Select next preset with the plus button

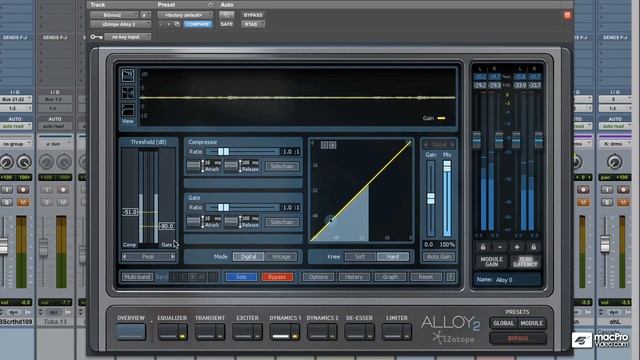pos(169,24)
